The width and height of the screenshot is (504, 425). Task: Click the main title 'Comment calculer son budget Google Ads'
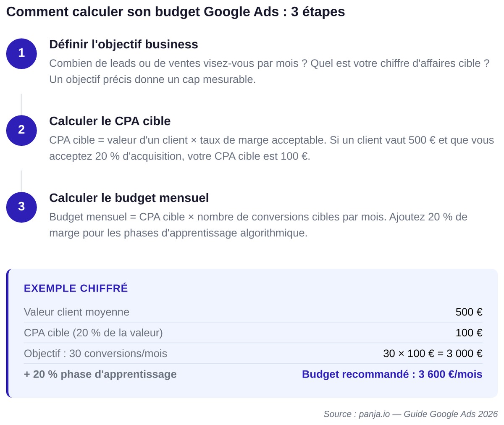click(176, 12)
